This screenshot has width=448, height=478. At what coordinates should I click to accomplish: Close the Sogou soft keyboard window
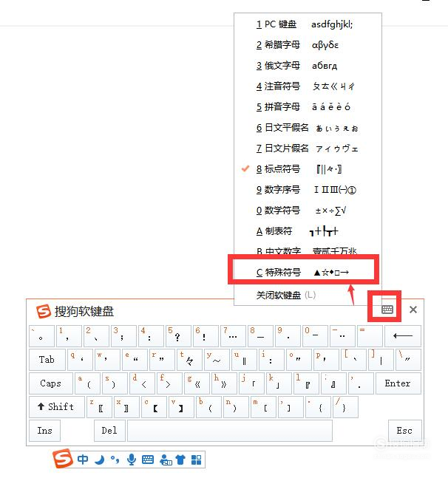413,310
